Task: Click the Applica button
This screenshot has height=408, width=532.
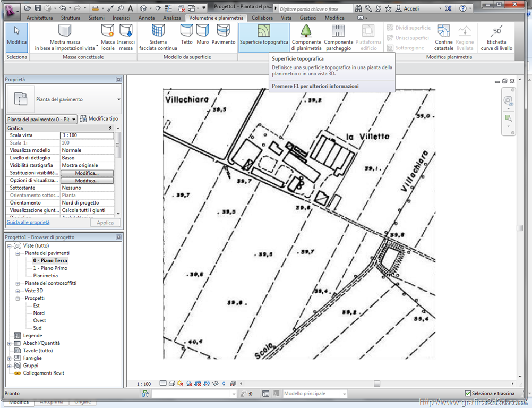Action: (x=105, y=223)
